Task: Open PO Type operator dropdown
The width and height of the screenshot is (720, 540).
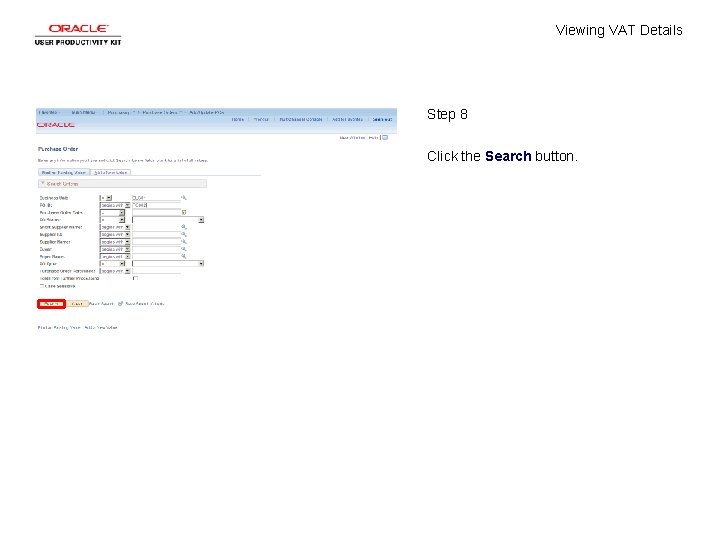Action: (112, 264)
